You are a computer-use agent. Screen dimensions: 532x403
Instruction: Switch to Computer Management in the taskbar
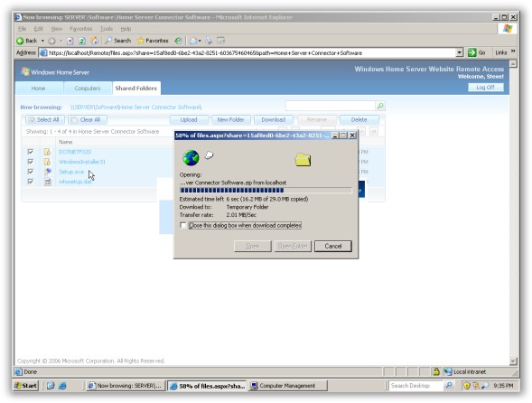point(288,386)
